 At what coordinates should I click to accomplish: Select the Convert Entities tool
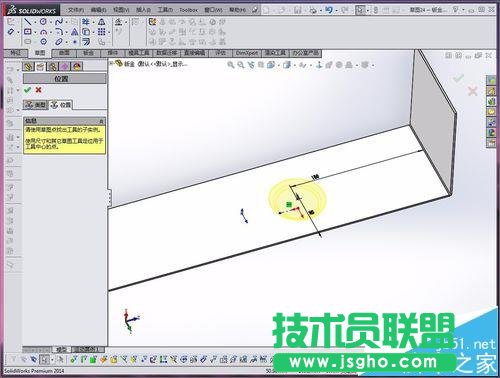(86, 32)
